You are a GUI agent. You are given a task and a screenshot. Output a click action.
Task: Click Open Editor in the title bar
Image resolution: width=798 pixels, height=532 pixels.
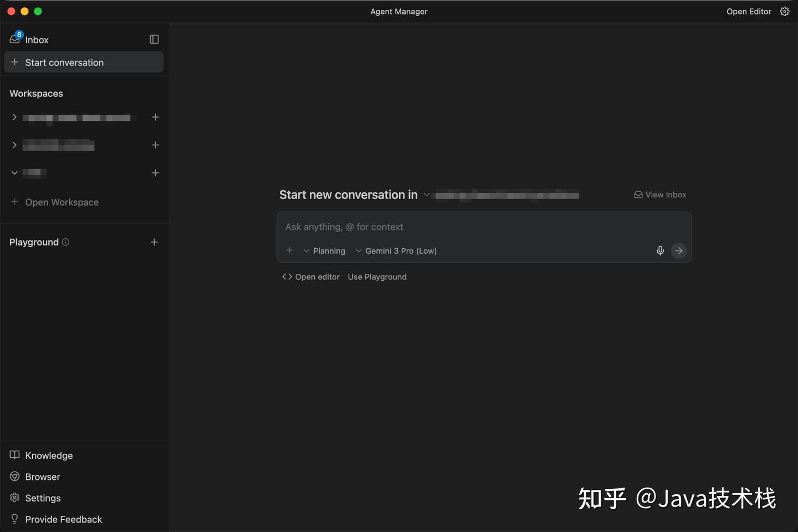point(749,11)
